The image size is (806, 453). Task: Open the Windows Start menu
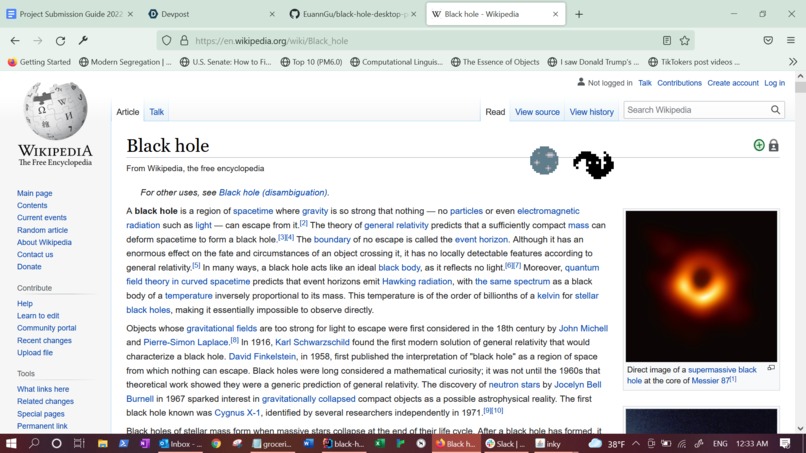point(11,443)
